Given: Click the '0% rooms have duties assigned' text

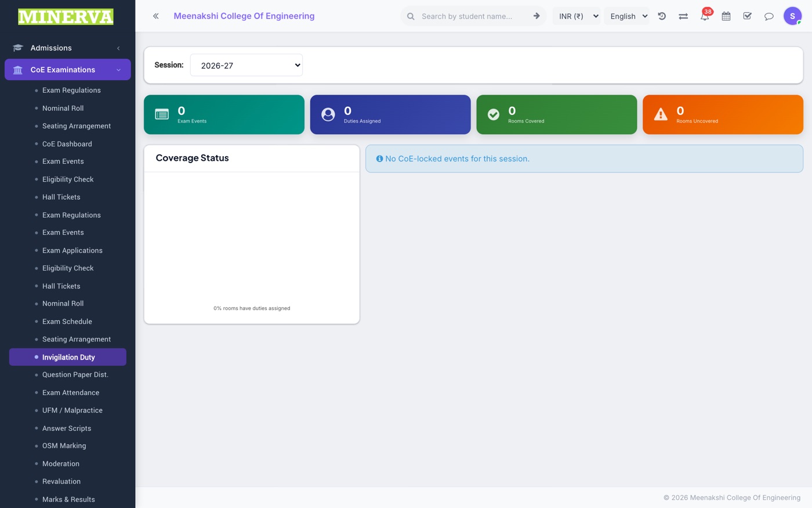Looking at the screenshot, I should pos(252,308).
